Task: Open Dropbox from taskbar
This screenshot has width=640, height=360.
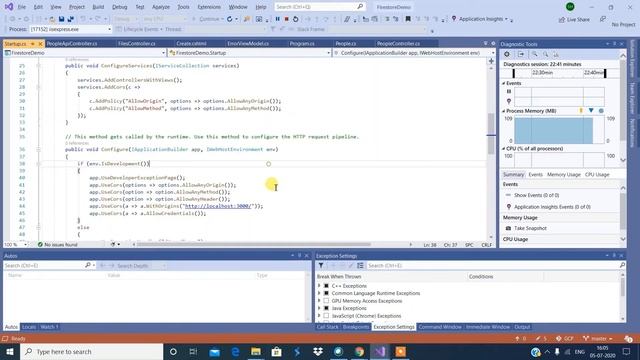Action: click(x=318, y=351)
